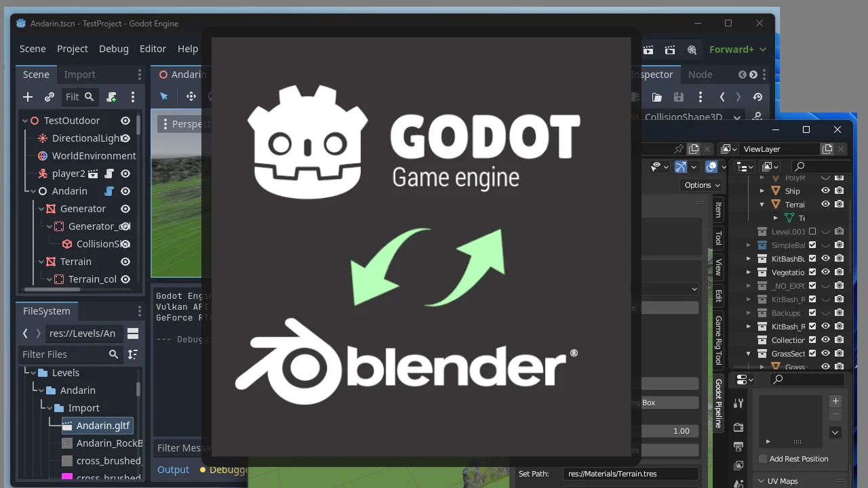868x488 pixels.
Task: Open the script icon on Andarin node
Action: coord(108,191)
